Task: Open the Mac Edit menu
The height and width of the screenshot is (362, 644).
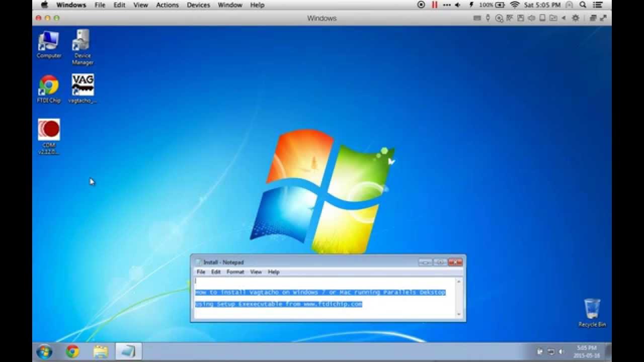Action: tap(119, 5)
